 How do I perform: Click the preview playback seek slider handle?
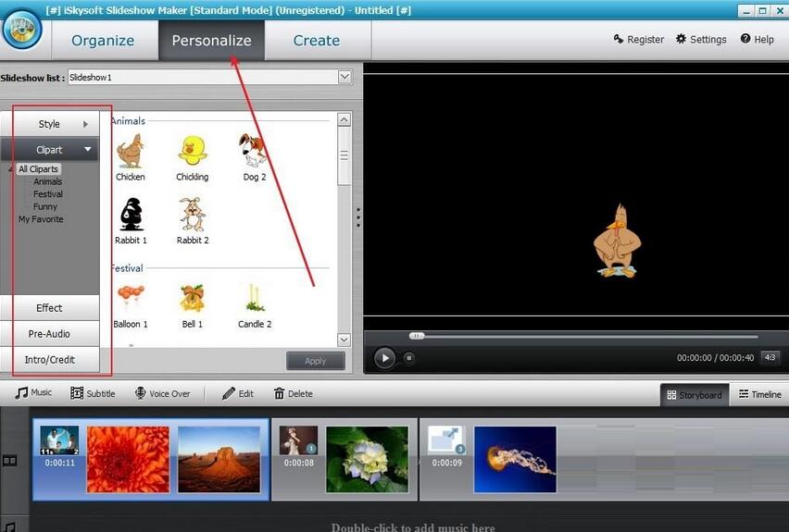[x=417, y=336]
